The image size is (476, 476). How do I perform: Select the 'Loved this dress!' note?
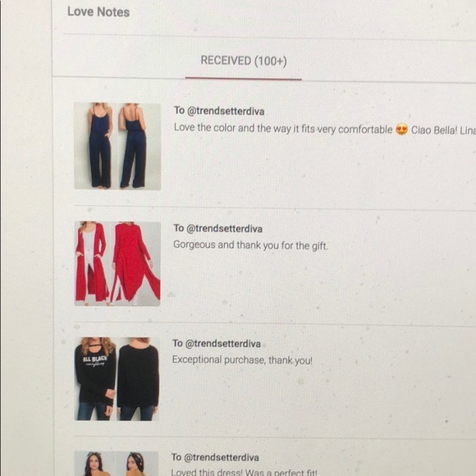(x=244, y=472)
